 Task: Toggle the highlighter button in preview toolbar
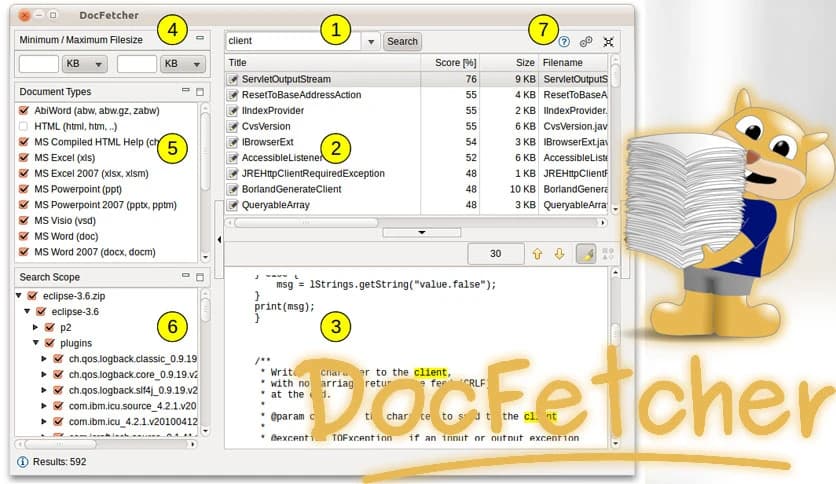click(586, 254)
